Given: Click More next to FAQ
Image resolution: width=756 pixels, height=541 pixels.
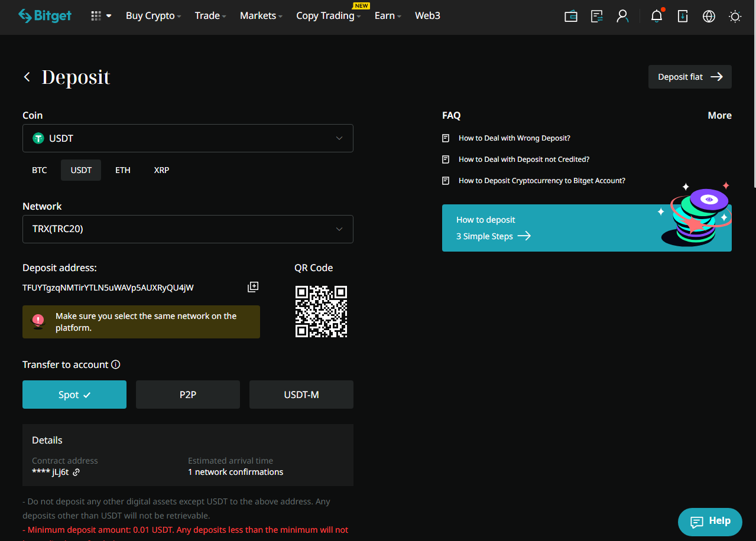Looking at the screenshot, I should pyautogui.click(x=719, y=116).
